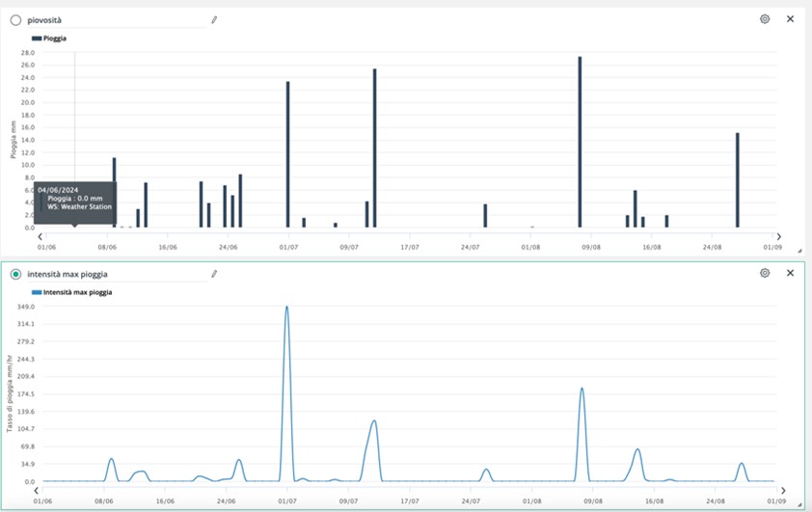The height and width of the screenshot is (512, 812).
Task: Toggle the Intensità max pioggia legend entry
Action: point(72,292)
